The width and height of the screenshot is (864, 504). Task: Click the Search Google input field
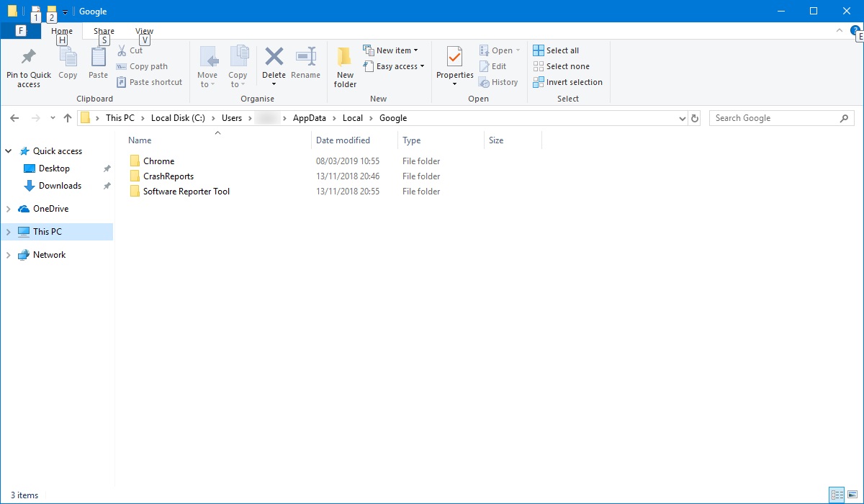click(x=775, y=118)
